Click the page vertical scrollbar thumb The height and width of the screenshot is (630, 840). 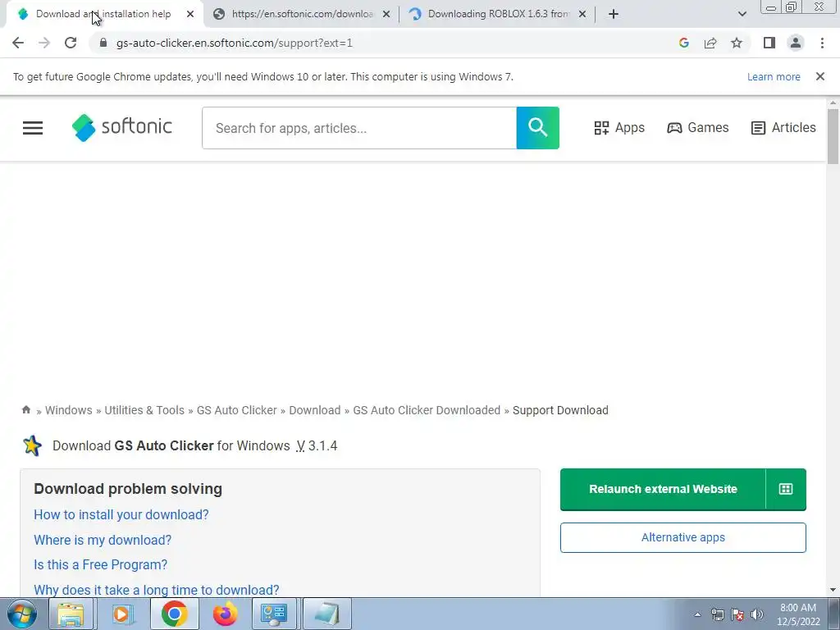pyautogui.click(x=833, y=136)
